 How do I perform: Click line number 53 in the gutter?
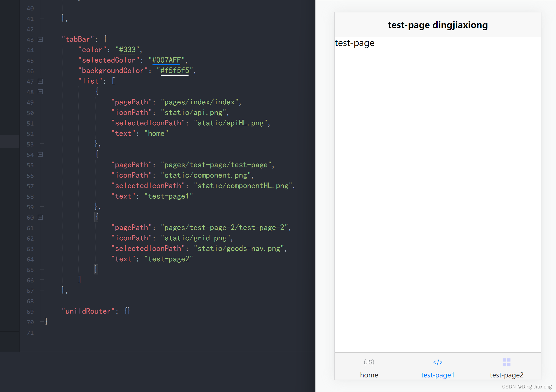[x=30, y=144]
